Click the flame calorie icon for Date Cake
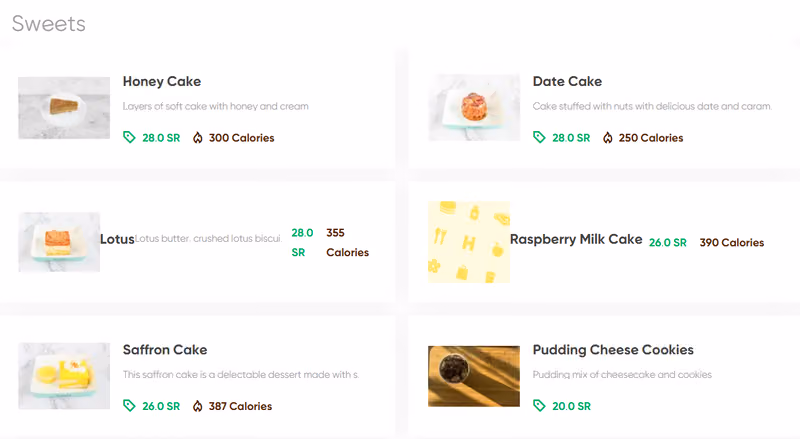800x439 pixels. (x=607, y=138)
